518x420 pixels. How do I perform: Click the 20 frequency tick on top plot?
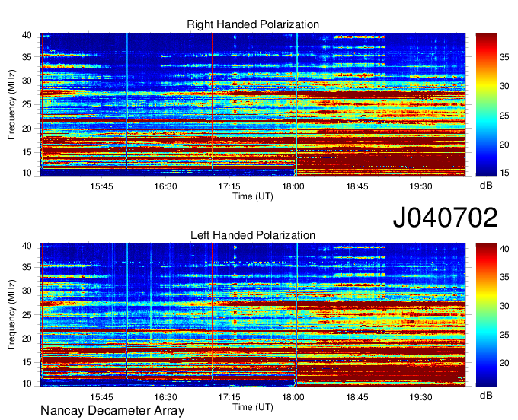27,129
